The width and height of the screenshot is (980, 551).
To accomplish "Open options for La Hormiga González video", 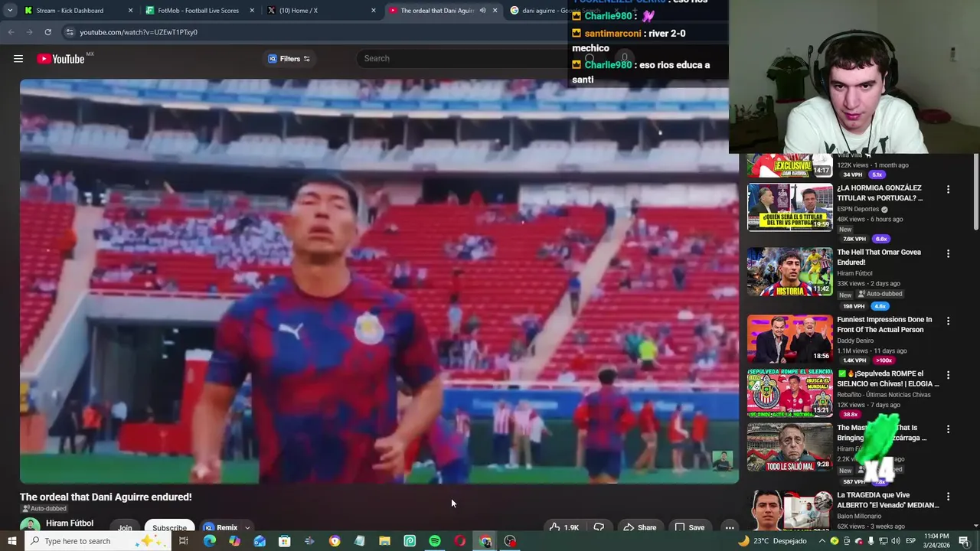I will click(x=948, y=189).
